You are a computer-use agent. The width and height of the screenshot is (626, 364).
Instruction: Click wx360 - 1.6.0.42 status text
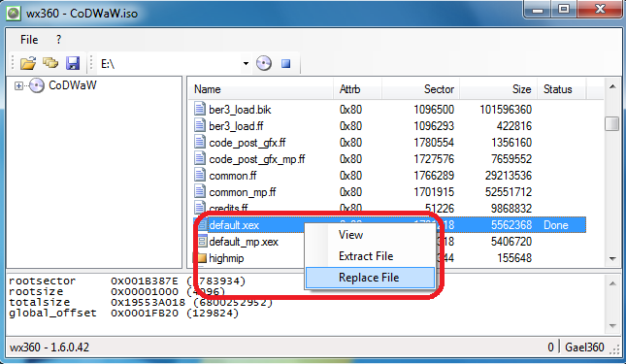49,347
